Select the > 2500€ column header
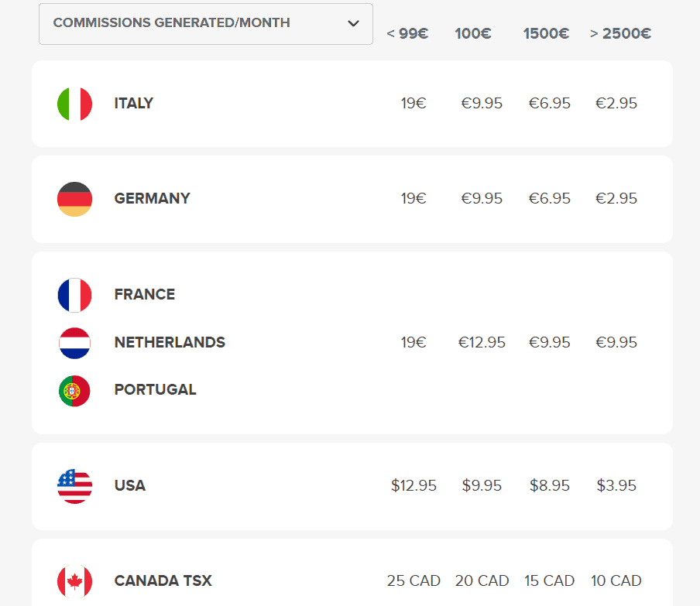700x606 pixels. 620,33
